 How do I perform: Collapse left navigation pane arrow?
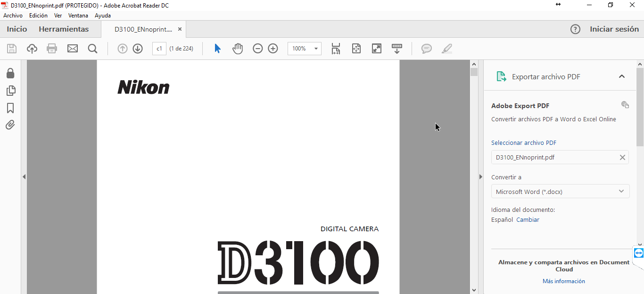tap(24, 177)
